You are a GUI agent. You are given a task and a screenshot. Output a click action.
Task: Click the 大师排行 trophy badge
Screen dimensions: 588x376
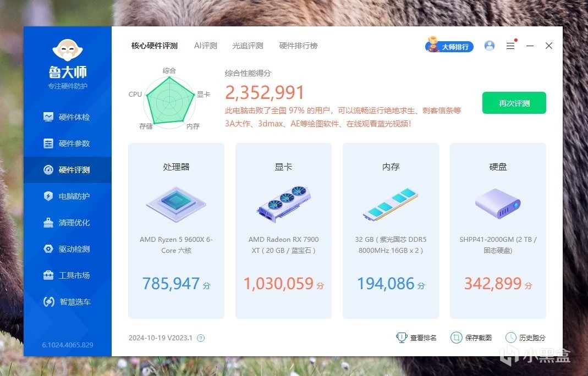pos(449,46)
